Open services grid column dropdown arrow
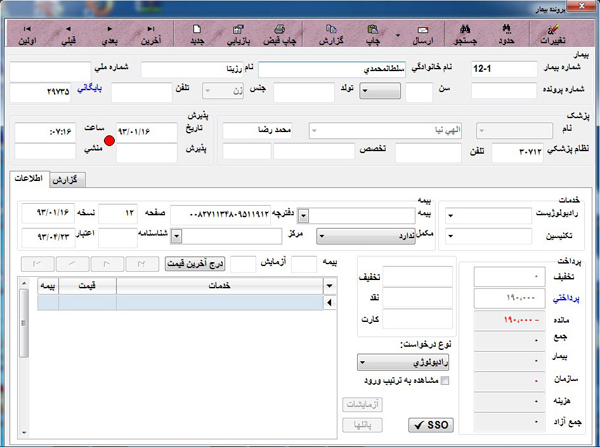The height and width of the screenshot is (447, 600). pyautogui.click(x=329, y=285)
